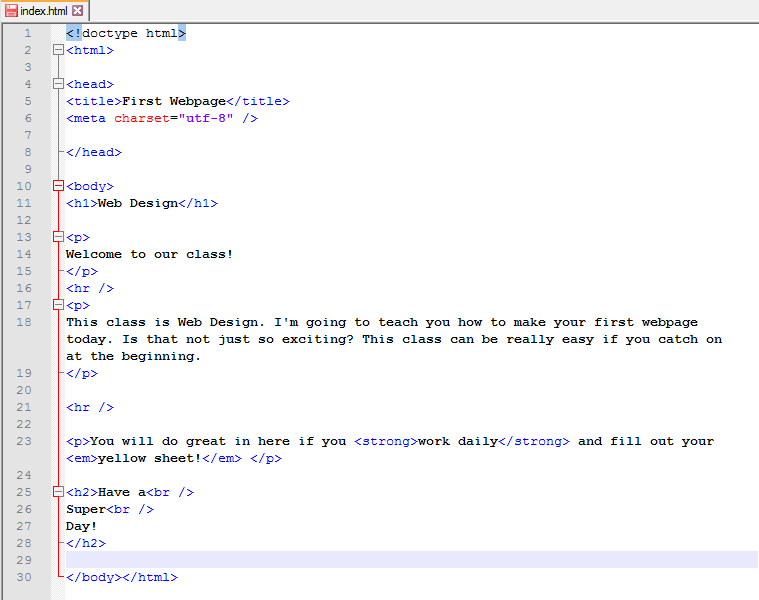Collapse the <head> fold marker
Screen dimensions: 759x600
(x=58, y=84)
